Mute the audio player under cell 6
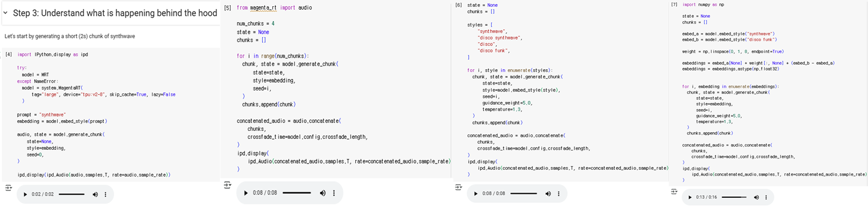Viewport: 868px width, 207px height. [548, 194]
